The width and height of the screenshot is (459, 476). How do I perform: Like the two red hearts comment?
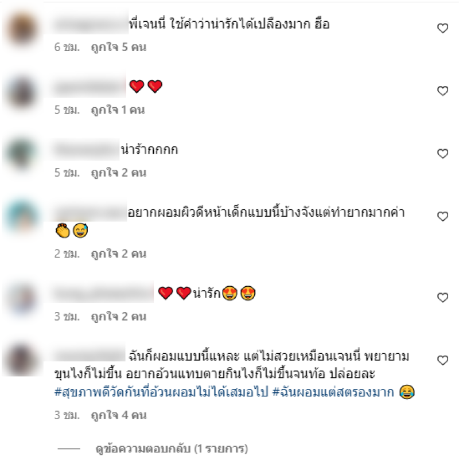tap(442, 91)
